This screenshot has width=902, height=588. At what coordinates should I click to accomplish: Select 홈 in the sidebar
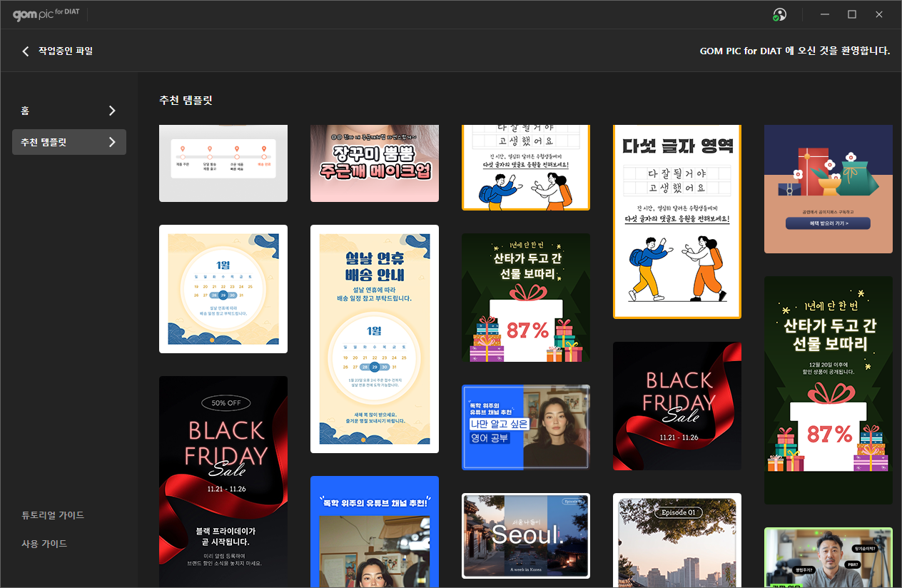(x=26, y=111)
